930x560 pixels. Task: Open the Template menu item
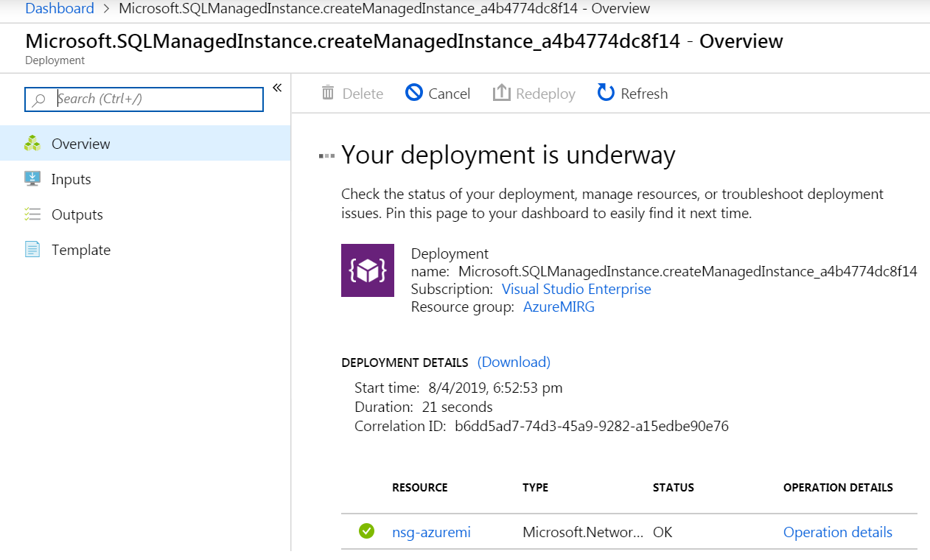click(145, 250)
